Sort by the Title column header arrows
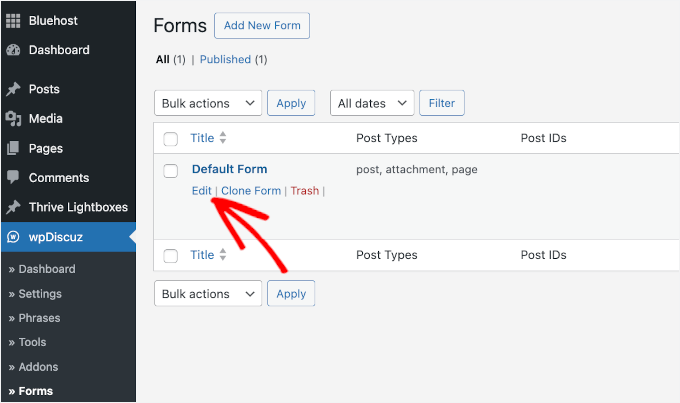 click(x=223, y=138)
